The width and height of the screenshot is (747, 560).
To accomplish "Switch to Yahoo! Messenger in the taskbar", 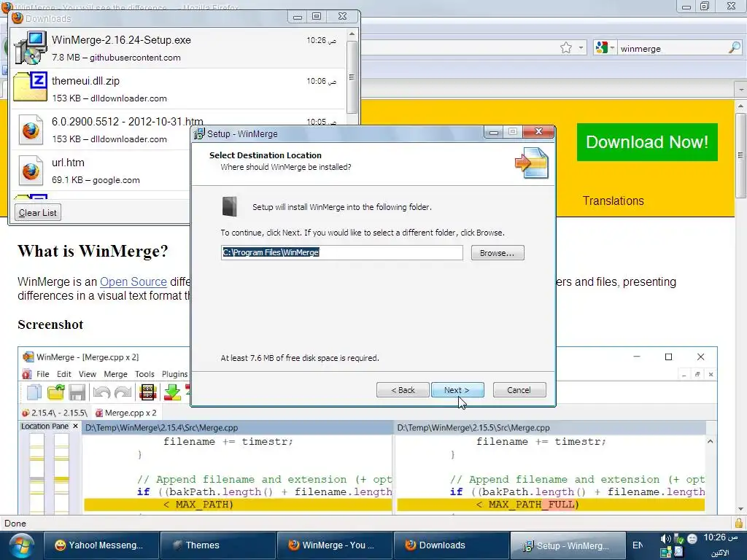I will (101, 545).
